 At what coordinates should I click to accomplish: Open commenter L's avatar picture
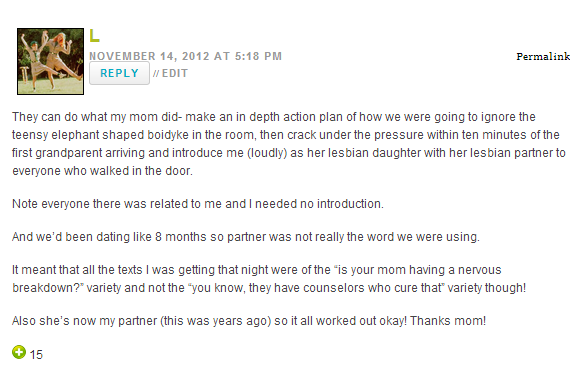[51, 61]
